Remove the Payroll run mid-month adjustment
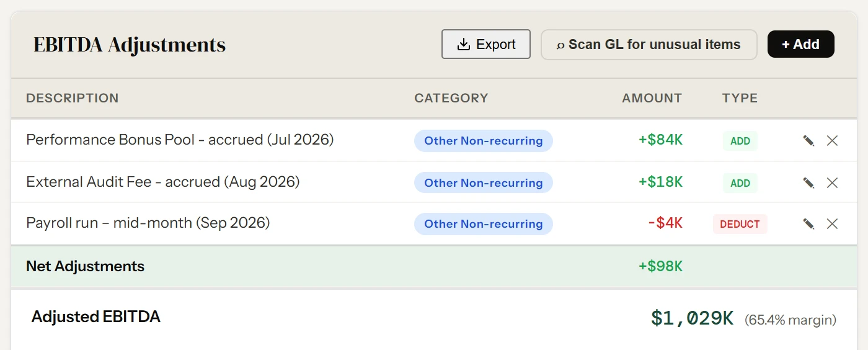This screenshot has height=350, width=868. pos(832,223)
